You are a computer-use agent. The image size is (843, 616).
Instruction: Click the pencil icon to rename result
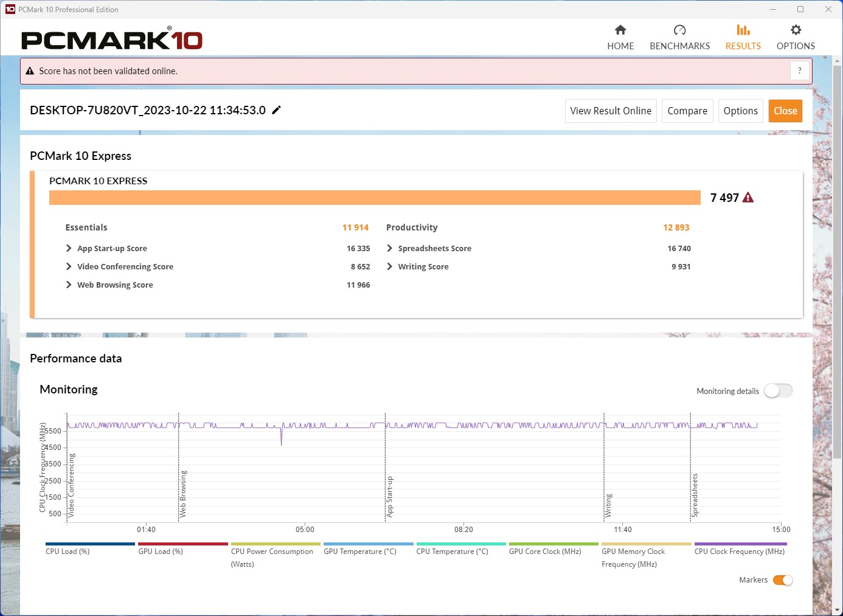pos(276,110)
